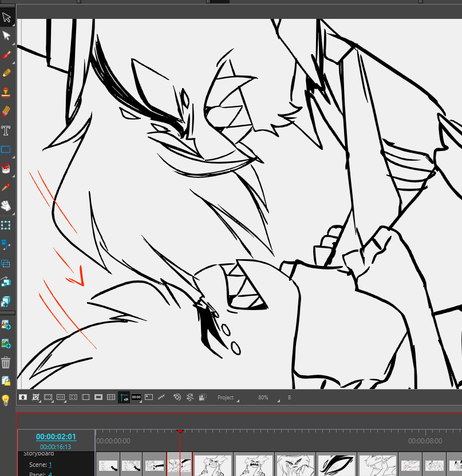Toggle the grid display under the canvas
The height and width of the screenshot is (476, 462).
(x=111, y=397)
